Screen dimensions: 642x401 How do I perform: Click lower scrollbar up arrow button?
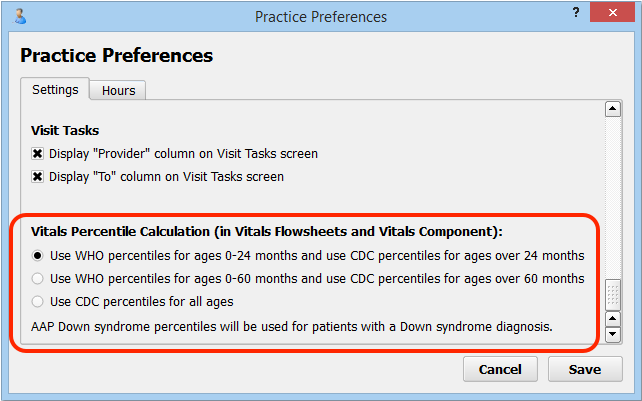(613, 319)
